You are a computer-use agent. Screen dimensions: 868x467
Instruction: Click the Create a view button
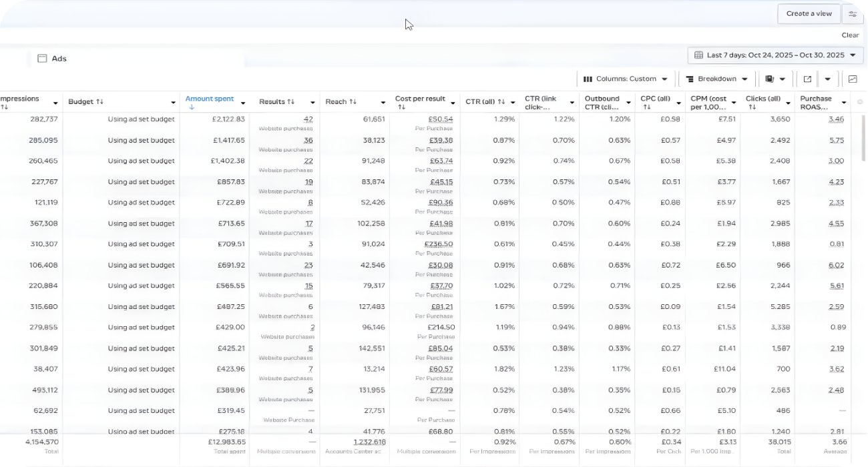(x=809, y=13)
